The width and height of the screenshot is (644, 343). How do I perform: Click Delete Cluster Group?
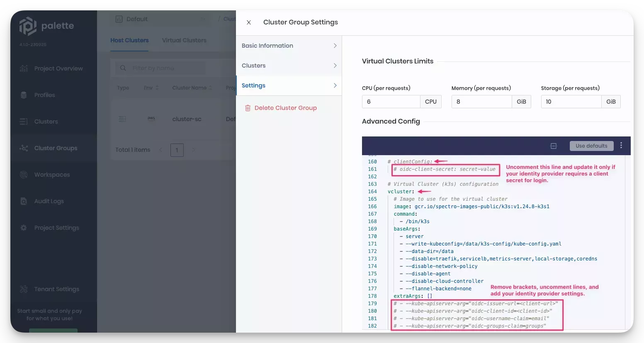click(285, 108)
